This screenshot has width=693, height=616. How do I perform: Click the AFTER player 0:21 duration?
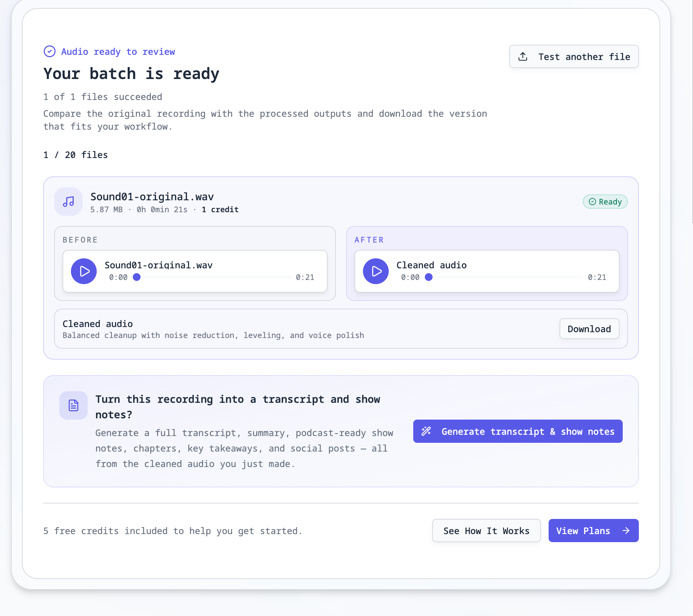pyautogui.click(x=597, y=277)
